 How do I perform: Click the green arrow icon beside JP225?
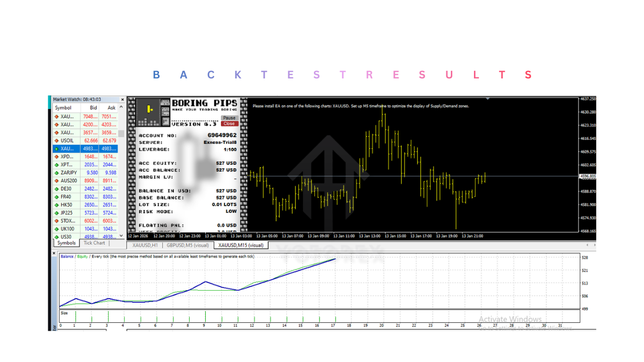tap(55, 213)
